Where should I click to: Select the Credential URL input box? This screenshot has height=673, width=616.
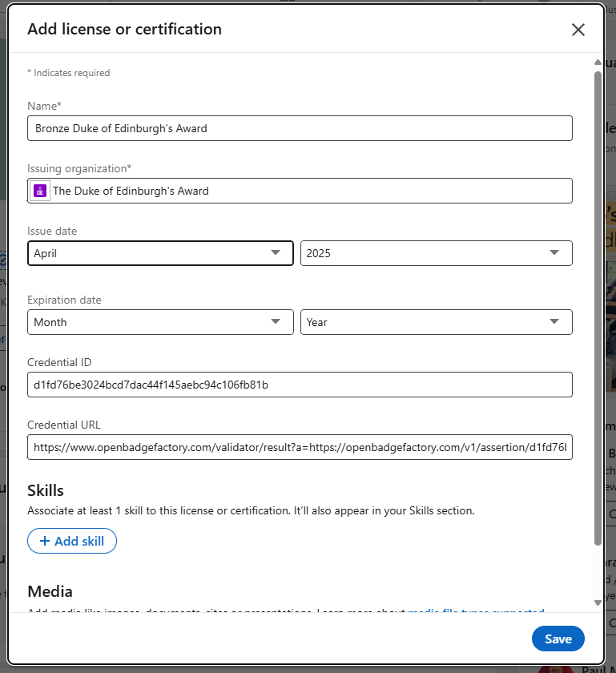(x=300, y=447)
